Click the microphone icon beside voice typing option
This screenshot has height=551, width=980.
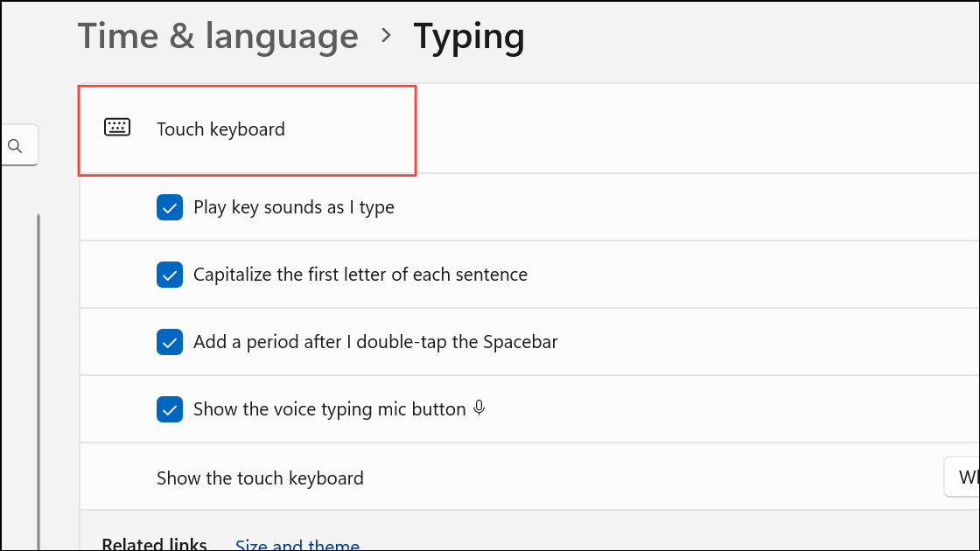[x=479, y=408]
